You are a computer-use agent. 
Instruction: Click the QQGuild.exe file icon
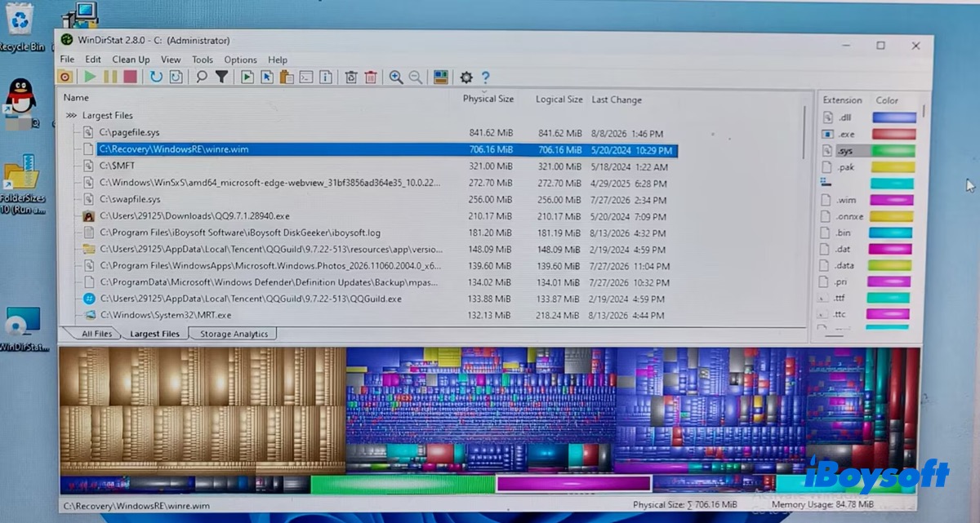[x=89, y=299]
